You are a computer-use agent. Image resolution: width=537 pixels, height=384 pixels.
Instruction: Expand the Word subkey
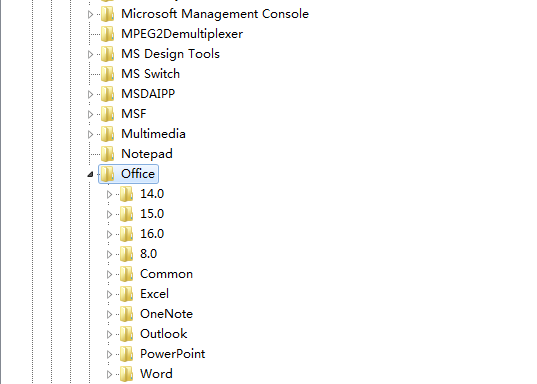point(110,374)
